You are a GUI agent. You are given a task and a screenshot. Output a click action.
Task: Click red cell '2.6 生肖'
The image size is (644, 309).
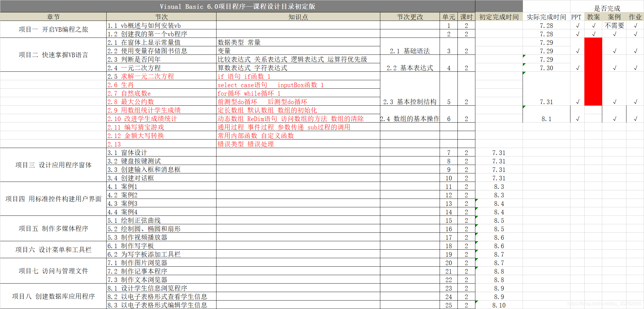click(161, 85)
